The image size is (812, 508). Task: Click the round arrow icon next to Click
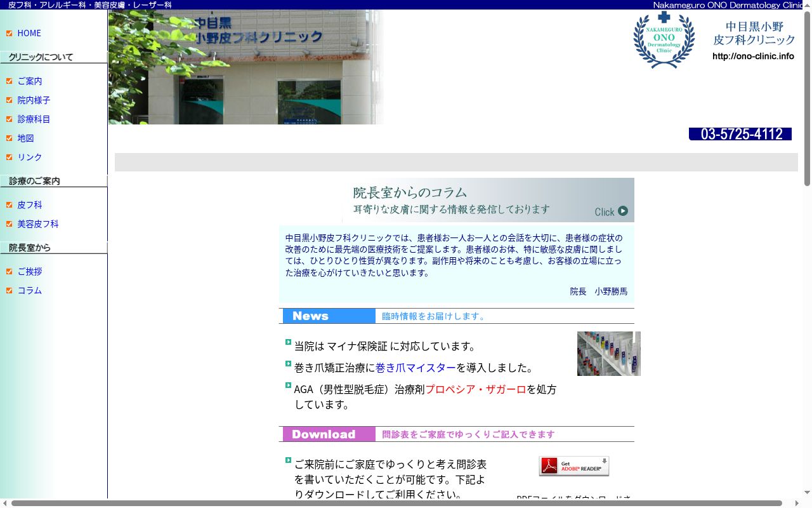click(x=623, y=211)
